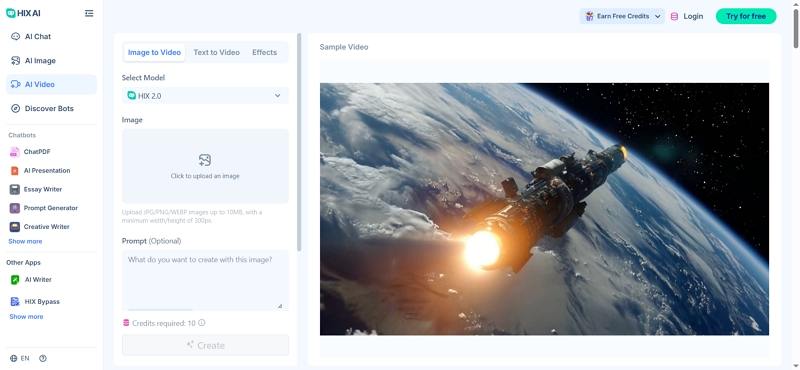Click the upload image icon
The width and height of the screenshot is (800, 370).
click(205, 160)
